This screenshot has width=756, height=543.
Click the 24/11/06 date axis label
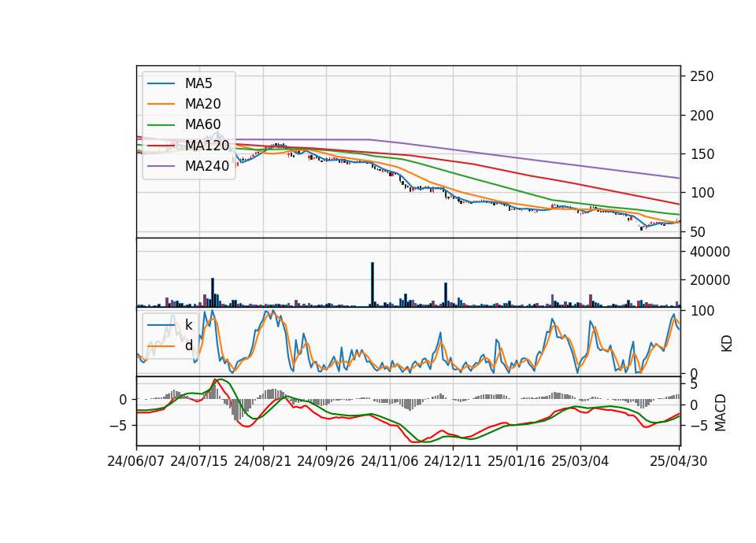pos(390,461)
